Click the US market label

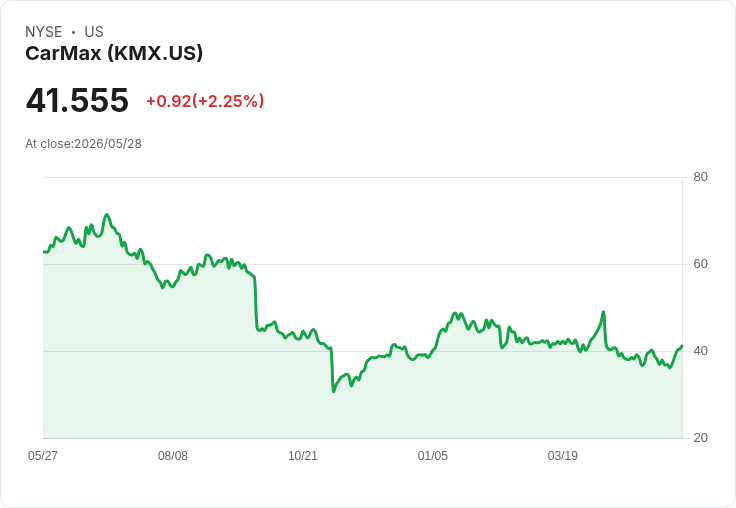(94, 32)
